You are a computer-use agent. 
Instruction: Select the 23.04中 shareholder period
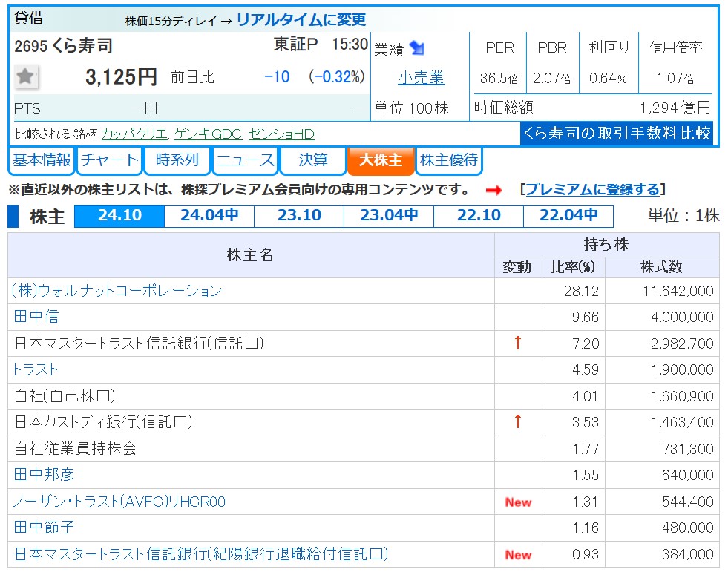[x=389, y=215]
